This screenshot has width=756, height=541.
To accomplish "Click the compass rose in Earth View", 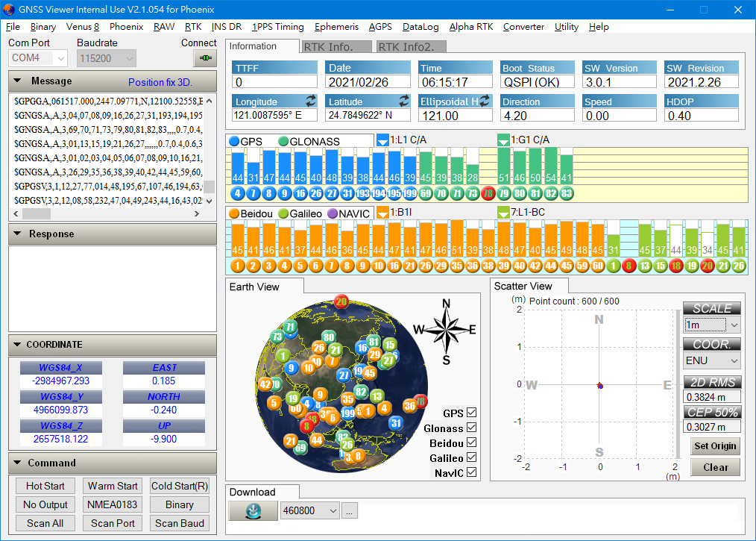I will [x=446, y=330].
